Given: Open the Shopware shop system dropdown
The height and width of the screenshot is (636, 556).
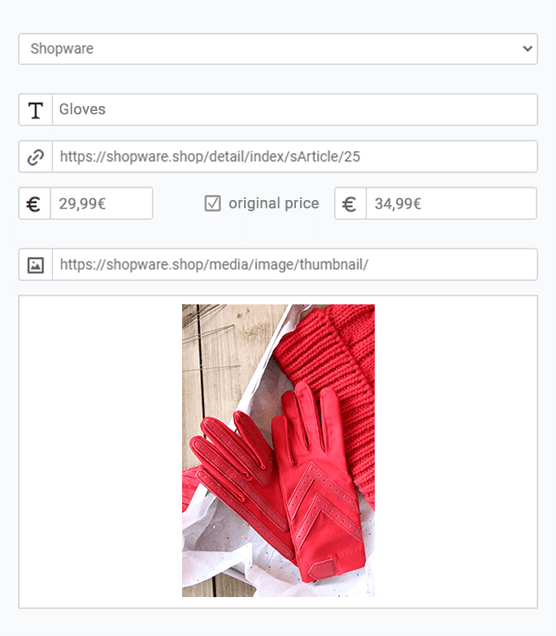Looking at the screenshot, I should 278,49.
